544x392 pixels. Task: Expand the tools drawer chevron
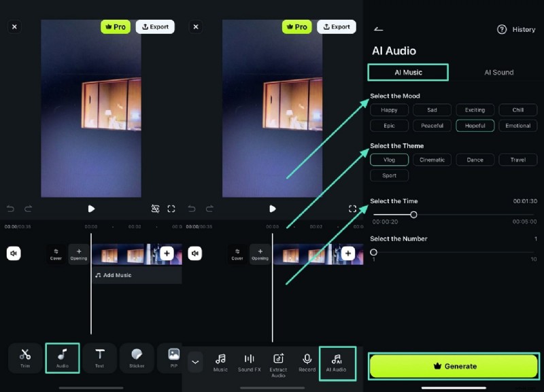(x=195, y=362)
